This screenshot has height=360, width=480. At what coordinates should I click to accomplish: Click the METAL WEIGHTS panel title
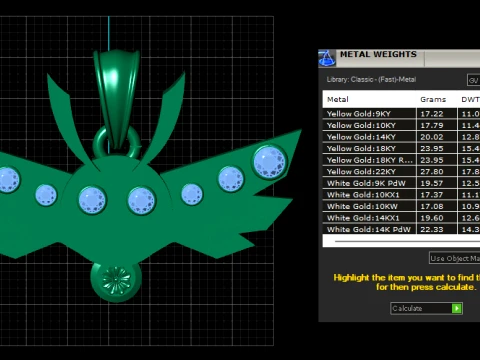pyautogui.click(x=378, y=54)
